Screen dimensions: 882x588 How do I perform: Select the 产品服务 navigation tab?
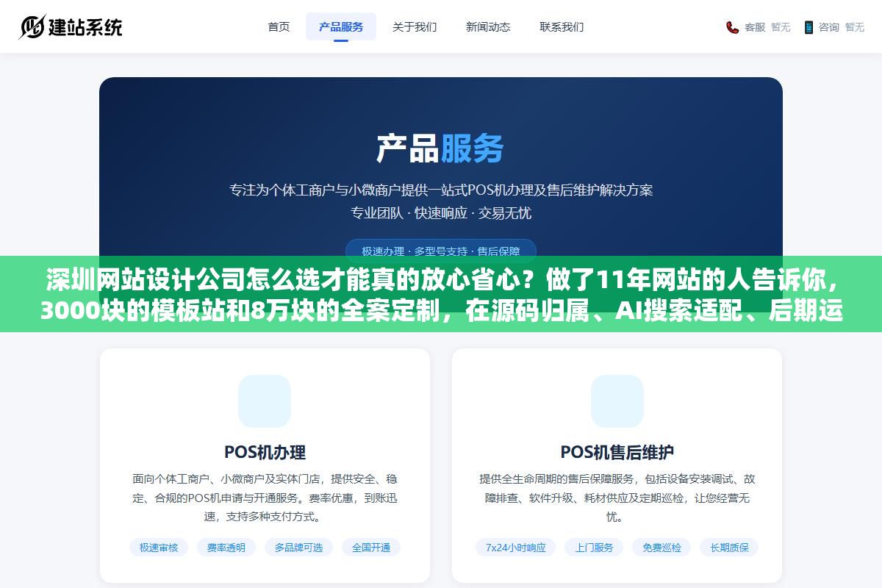341,26
